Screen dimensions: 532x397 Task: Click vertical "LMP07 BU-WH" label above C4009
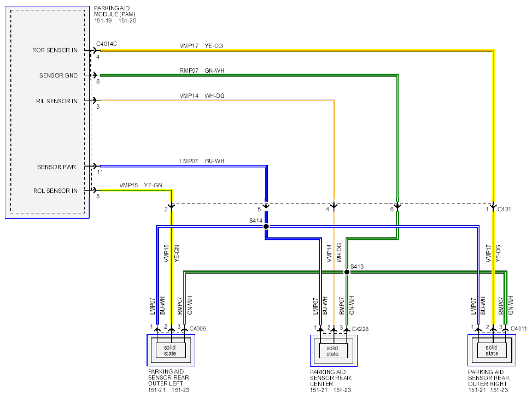[157, 306]
